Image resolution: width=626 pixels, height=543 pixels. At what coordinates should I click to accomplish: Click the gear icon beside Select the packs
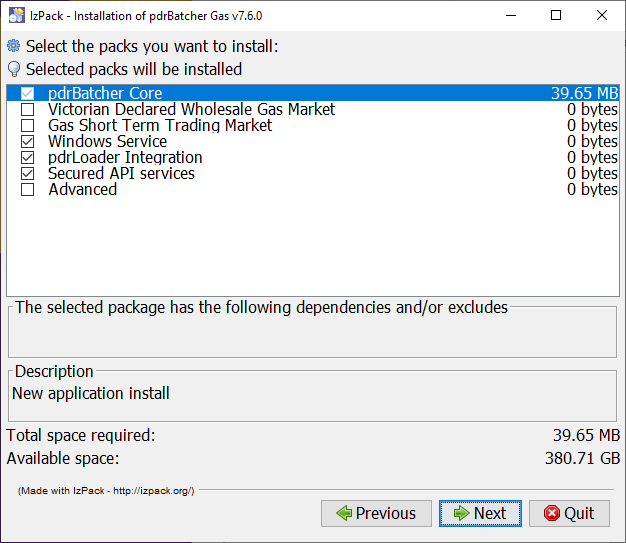pyautogui.click(x=14, y=46)
